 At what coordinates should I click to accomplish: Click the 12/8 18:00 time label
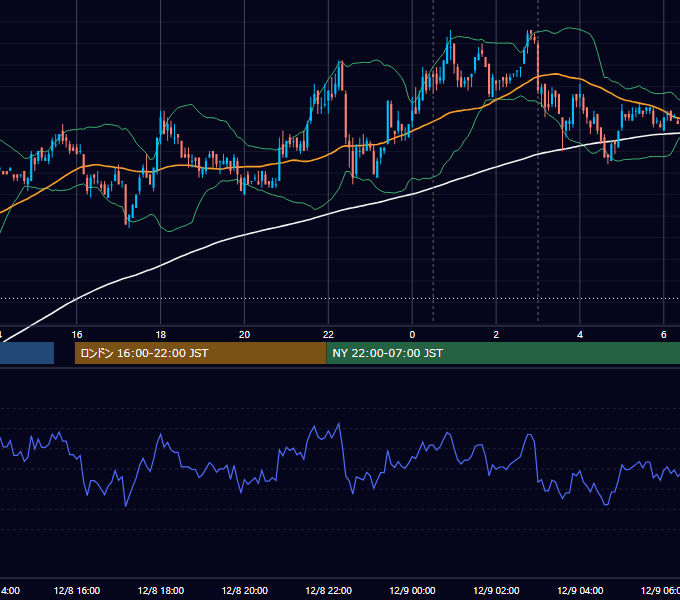click(x=161, y=590)
